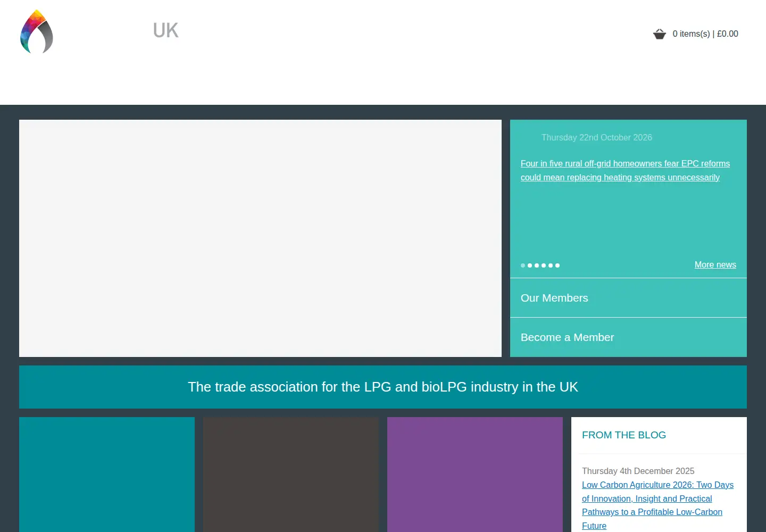Follow the 'More news' link
The height and width of the screenshot is (532, 766).
coord(715,264)
